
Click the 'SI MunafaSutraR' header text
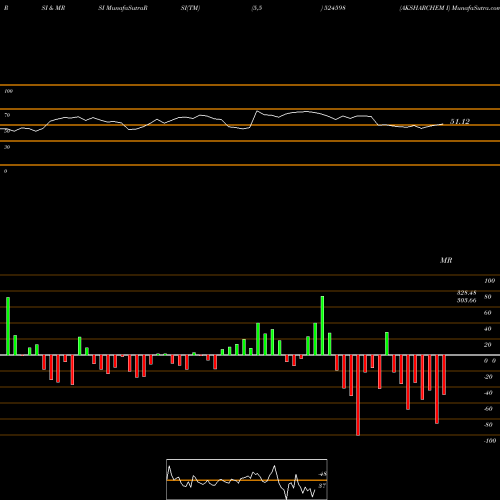click(x=123, y=8)
